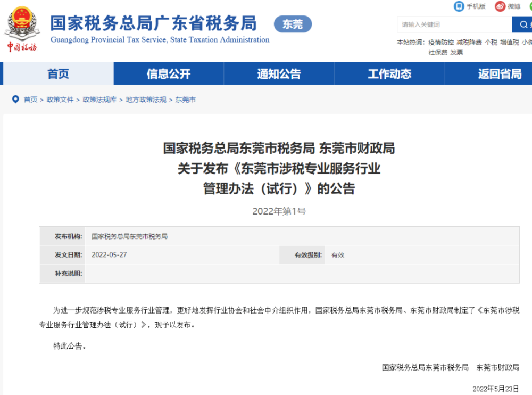This screenshot has width=532, height=395.
Task: Click the blue search magnifier button
Action: [x=522, y=24]
